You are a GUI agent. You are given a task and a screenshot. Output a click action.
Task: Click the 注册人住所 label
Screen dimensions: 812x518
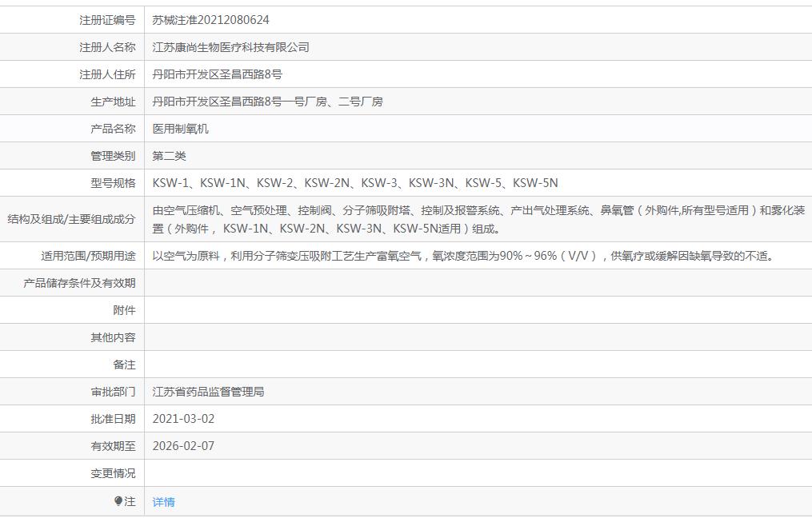click(x=107, y=74)
